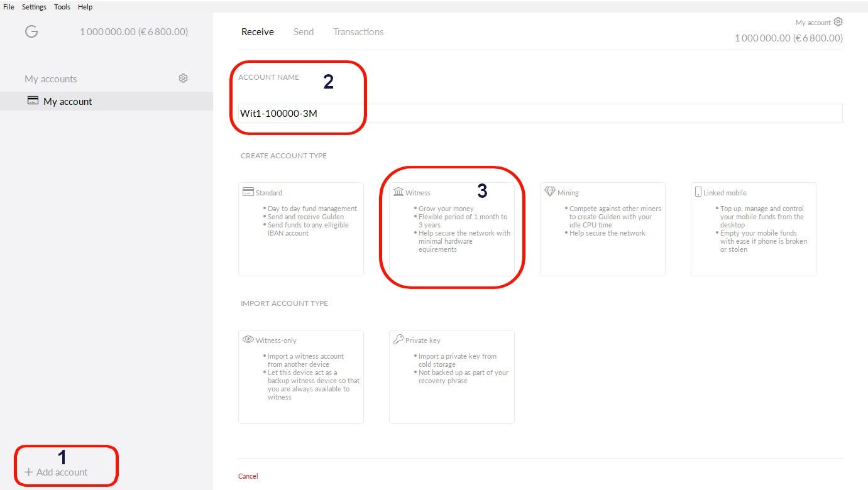
Task: Click the sidebar balance 1 000 000.00 text
Action: [x=134, y=31]
